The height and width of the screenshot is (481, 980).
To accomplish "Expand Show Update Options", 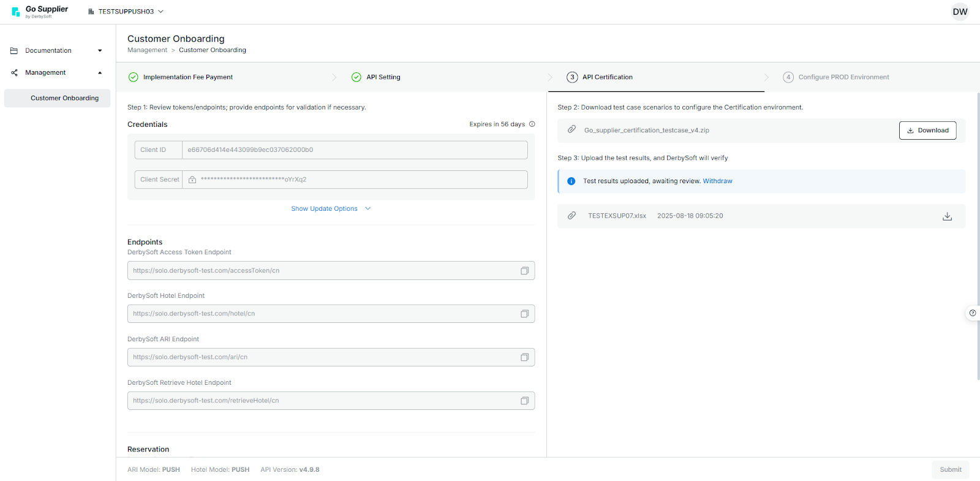I will coord(331,209).
